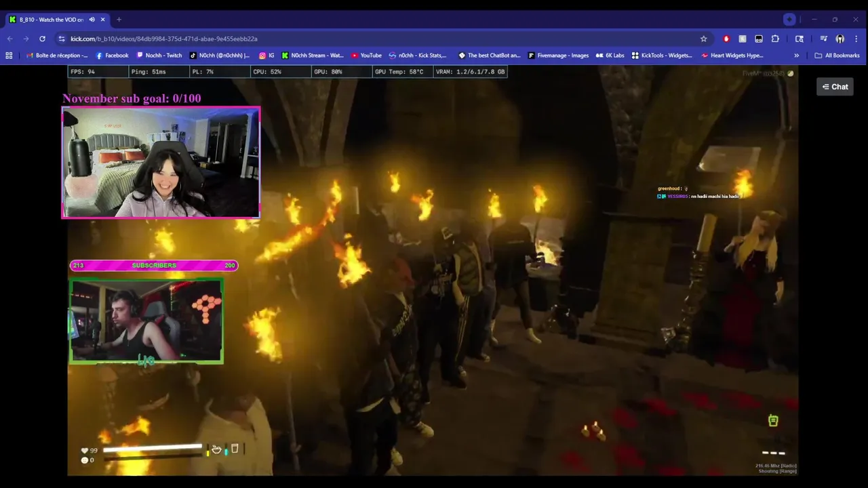Viewport: 868px width, 488px height.
Task: Click the Mhz Radio frequency text
Action: pyautogui.click(x=776, y=466)
